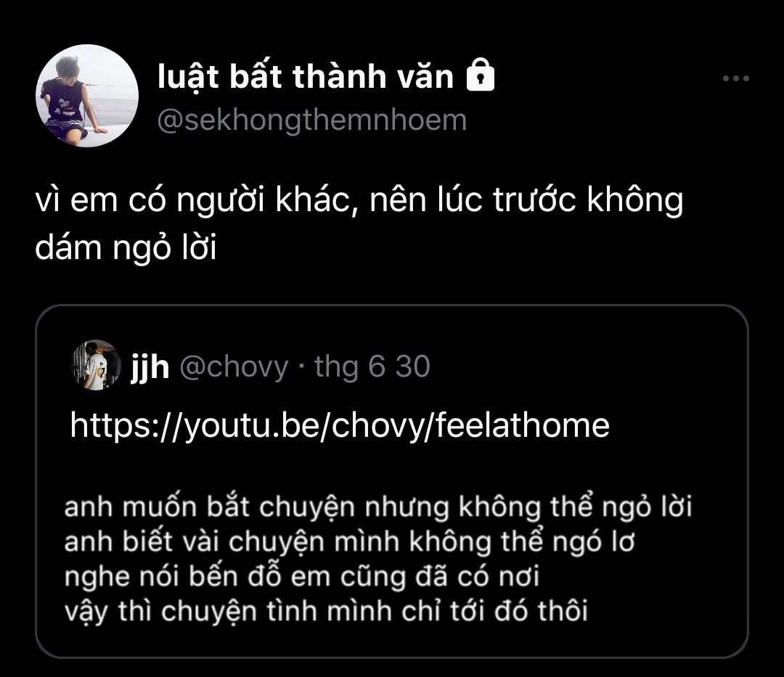Open the three-dot more options menu

tap(735, 78)
